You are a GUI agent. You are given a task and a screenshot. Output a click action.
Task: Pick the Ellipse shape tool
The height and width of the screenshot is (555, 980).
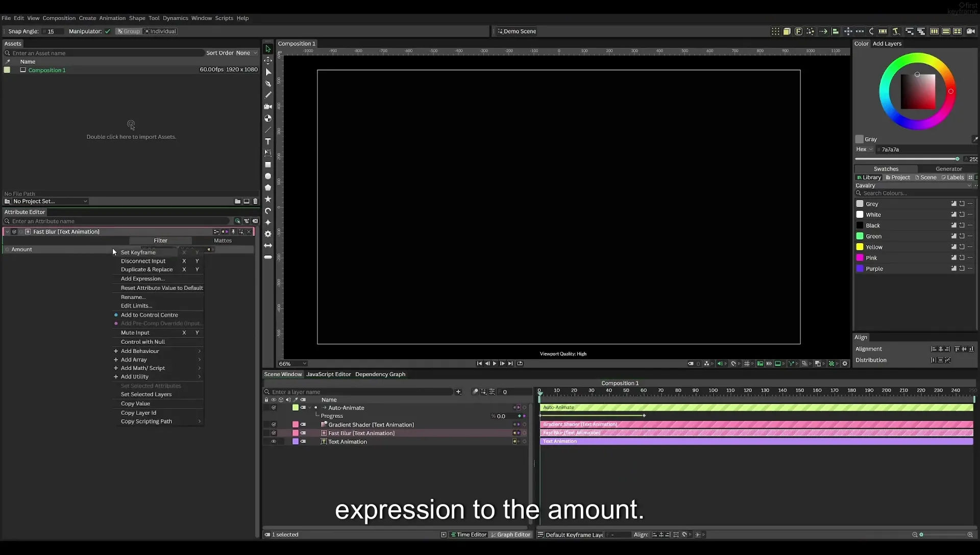click(268, 176)
